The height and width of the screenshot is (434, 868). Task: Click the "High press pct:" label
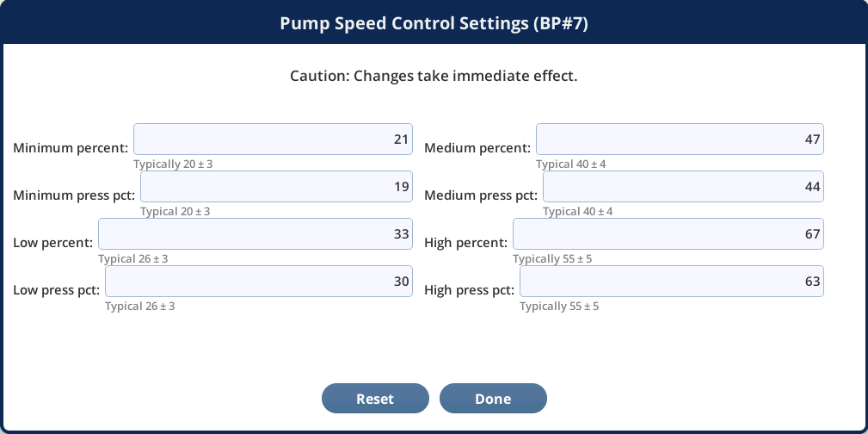pos(470,290)
